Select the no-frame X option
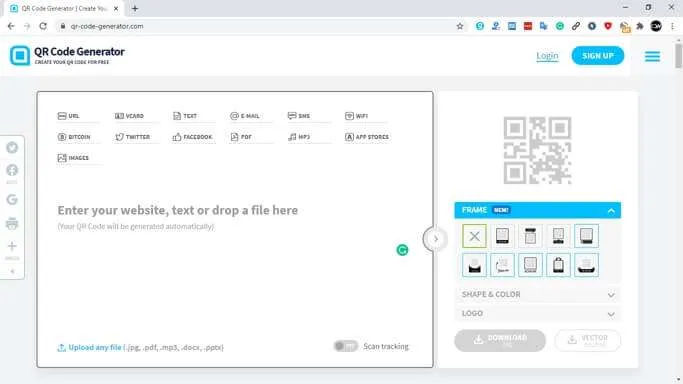Viewport: 683px width, 384px height. pyautogui.click(x=474, y=236)
